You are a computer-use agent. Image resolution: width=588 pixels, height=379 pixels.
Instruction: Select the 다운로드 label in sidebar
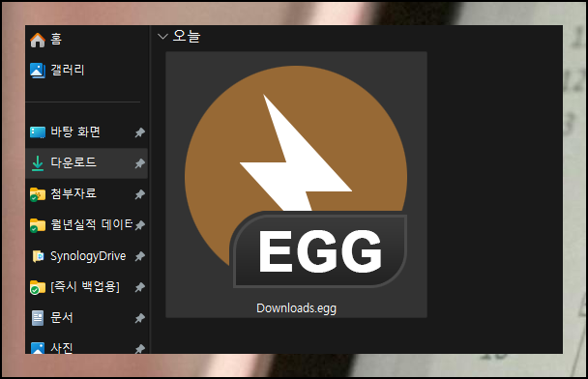(73, 162)
